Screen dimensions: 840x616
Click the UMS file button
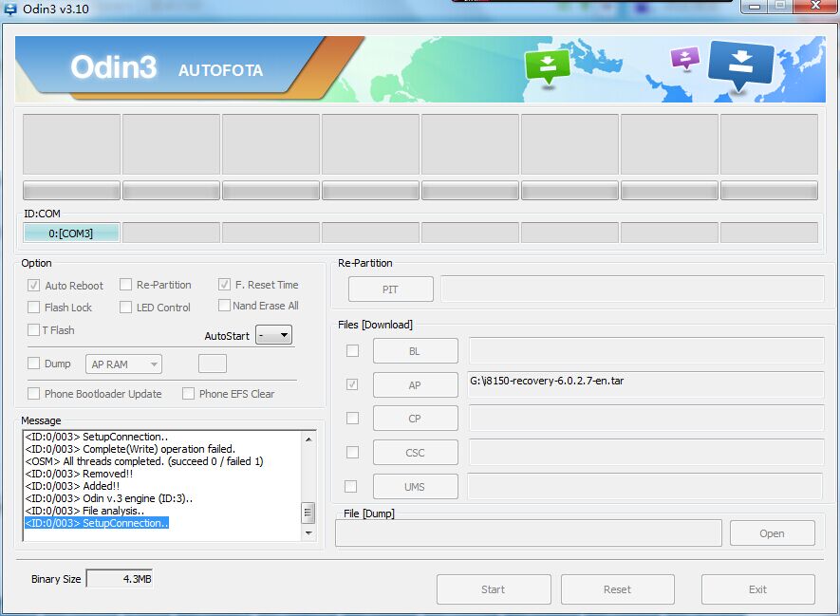pyautogui.click(x=415, y=487)
